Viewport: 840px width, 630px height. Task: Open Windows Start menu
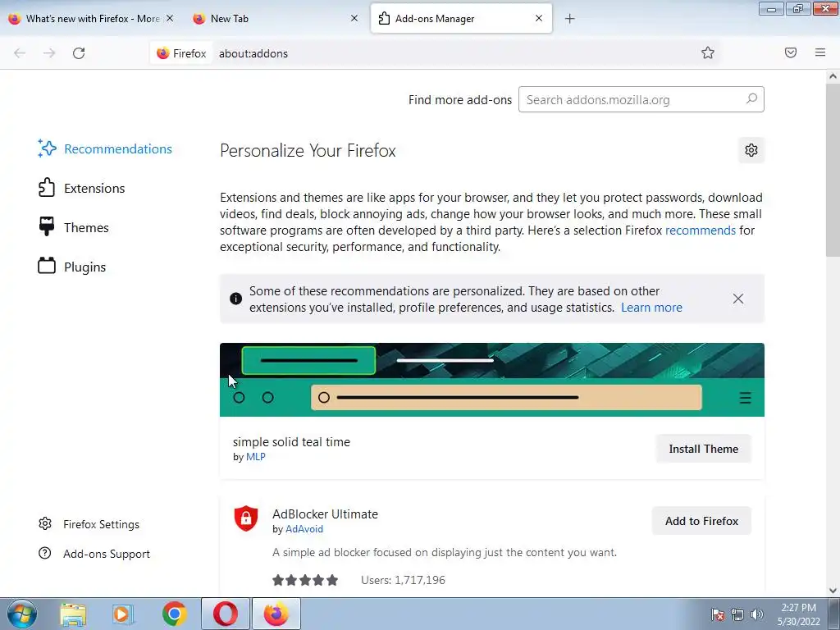click(x=21, y=614)
